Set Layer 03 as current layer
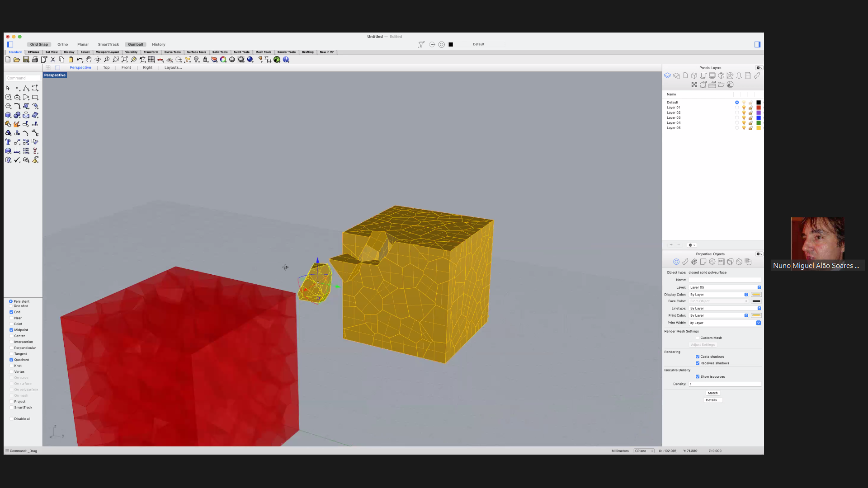 pyautogui.click(x=737, y=118)
